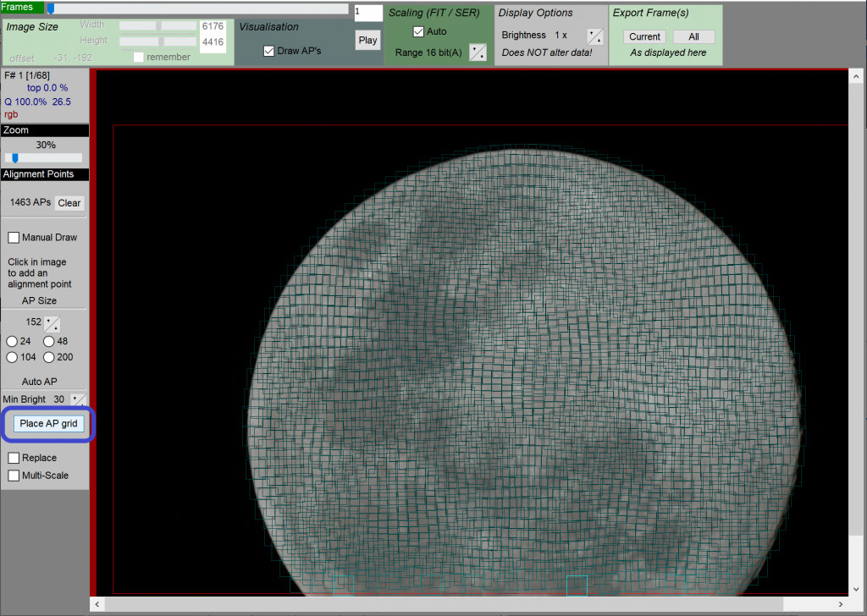Click the Frames slider handle
The height and width of the screenshot is (616, 867).
tap(50, 8)
